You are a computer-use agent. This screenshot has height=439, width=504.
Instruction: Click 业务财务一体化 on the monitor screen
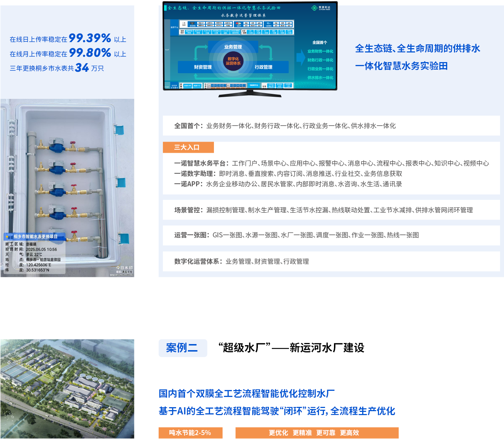point(320,51)
